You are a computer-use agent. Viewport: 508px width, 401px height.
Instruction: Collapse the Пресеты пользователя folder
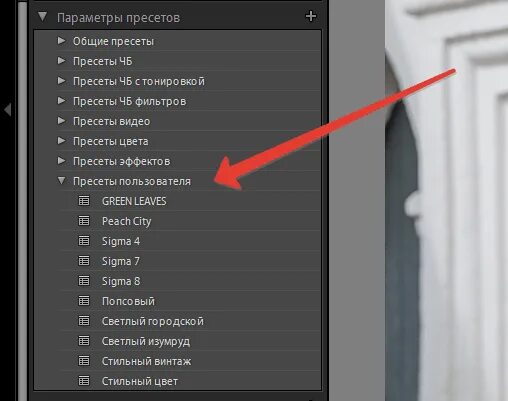tap(61, 181)
